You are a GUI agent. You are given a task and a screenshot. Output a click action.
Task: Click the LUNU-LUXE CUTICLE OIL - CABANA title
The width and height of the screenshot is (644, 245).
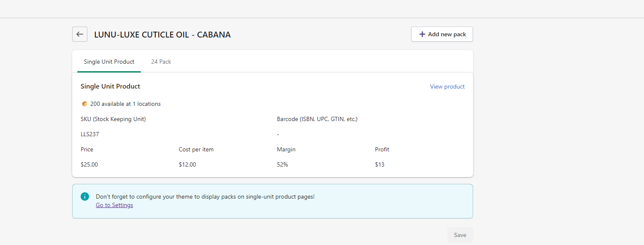[x=162, y=35]
